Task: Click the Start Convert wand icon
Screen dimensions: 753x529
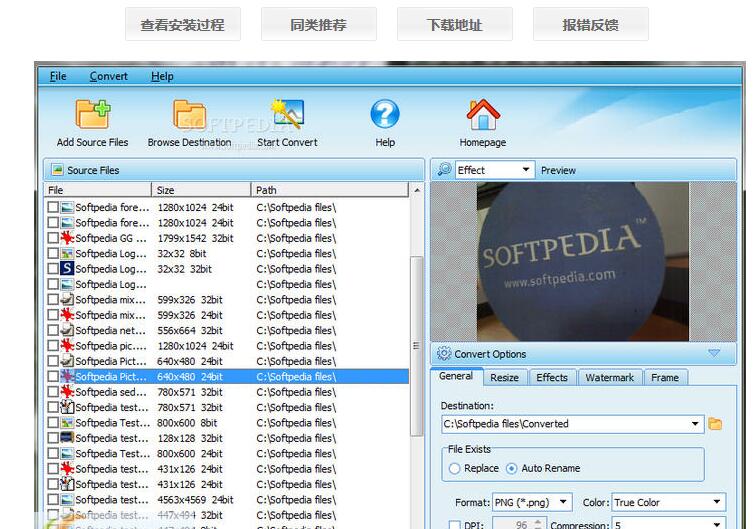Action: pyautogui.click(x=287, y=114)
